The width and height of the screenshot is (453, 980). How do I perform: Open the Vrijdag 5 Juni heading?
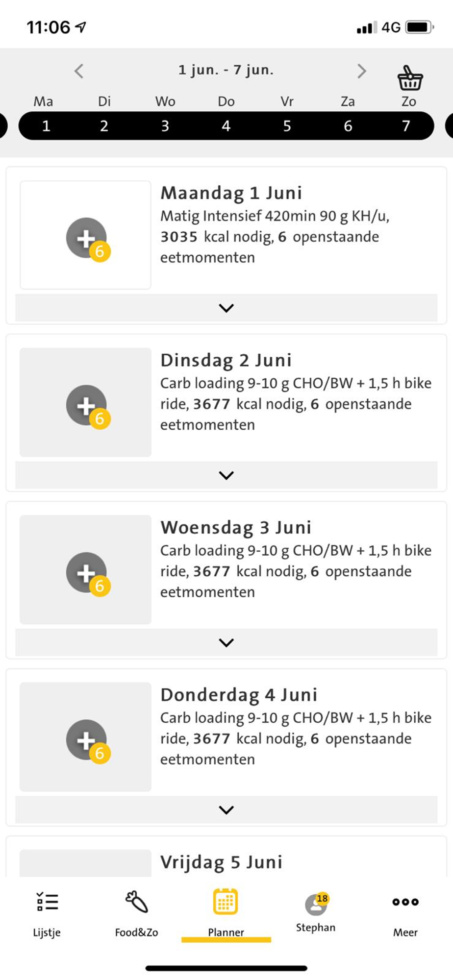222,862
